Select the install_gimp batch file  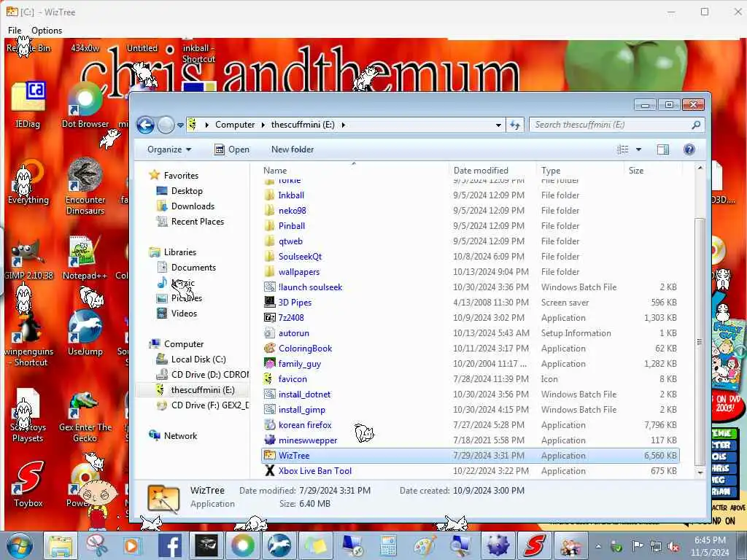[x=301, y=410]
